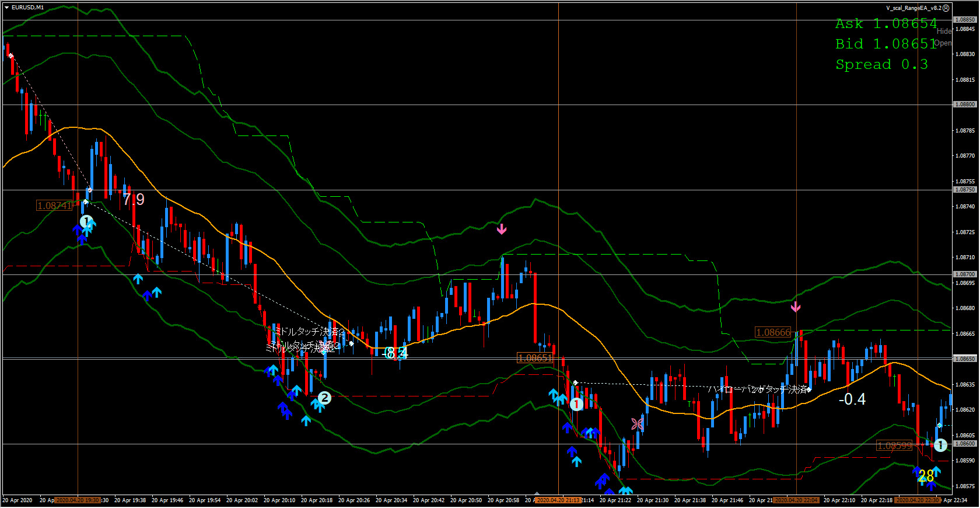Screen dimensions: 980x508
Task: Click the yellow 28 label near the bottom right
Action: [x=926, y=476]
